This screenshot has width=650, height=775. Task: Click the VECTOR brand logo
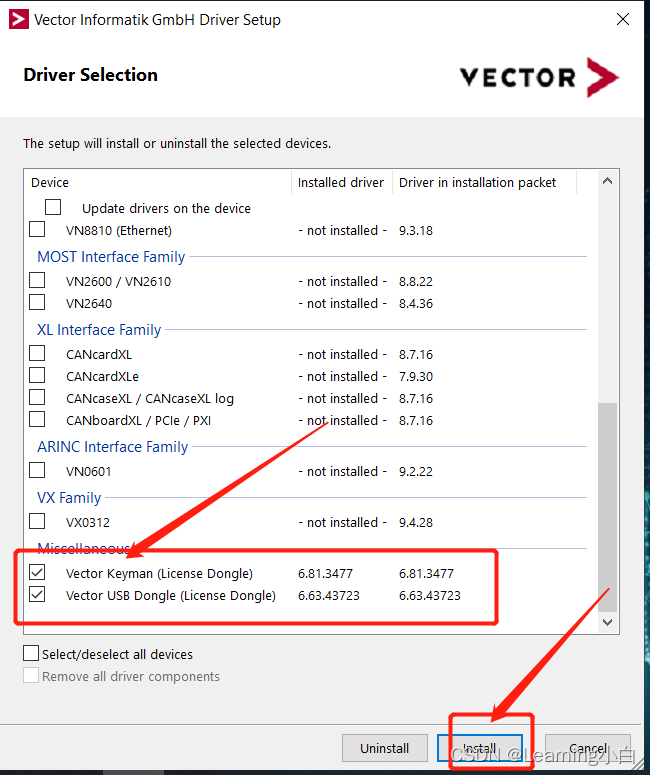coord(539,77)
